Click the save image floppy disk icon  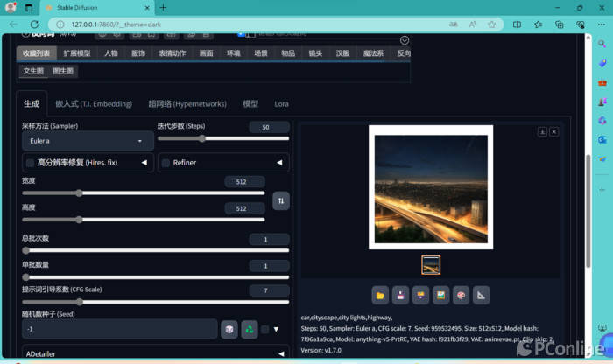coord(400,296)
